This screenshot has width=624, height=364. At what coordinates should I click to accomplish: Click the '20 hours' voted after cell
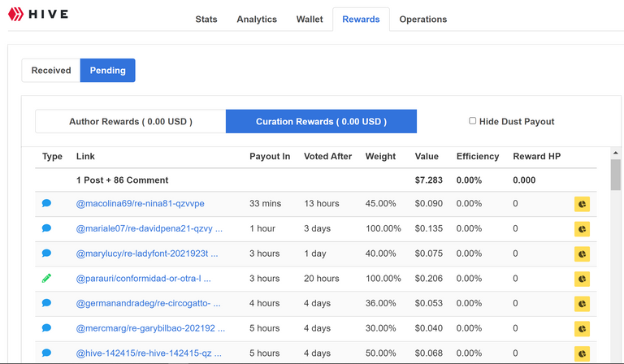(322, 279)
